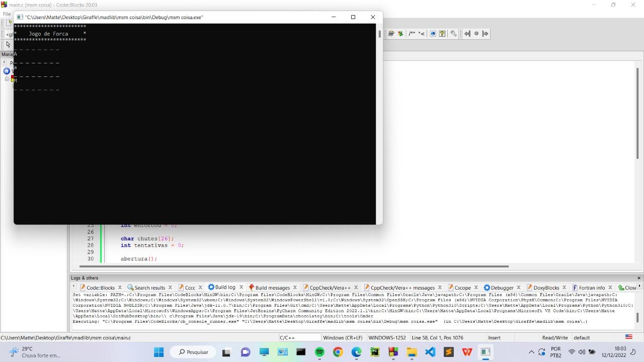The height and width of the screenshot is (362, 644).
Task: Close the Logs & others panel
Action: [x=639, y=278]
